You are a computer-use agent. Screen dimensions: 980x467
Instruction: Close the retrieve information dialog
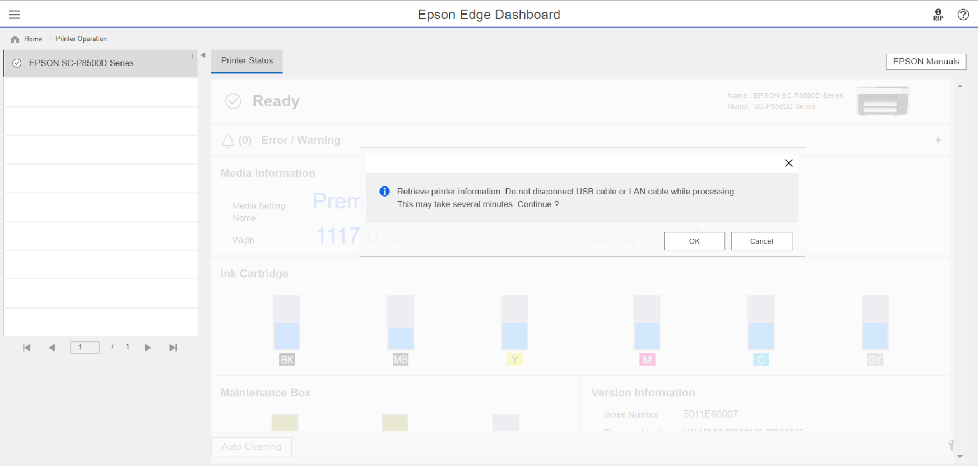(790, 163)
